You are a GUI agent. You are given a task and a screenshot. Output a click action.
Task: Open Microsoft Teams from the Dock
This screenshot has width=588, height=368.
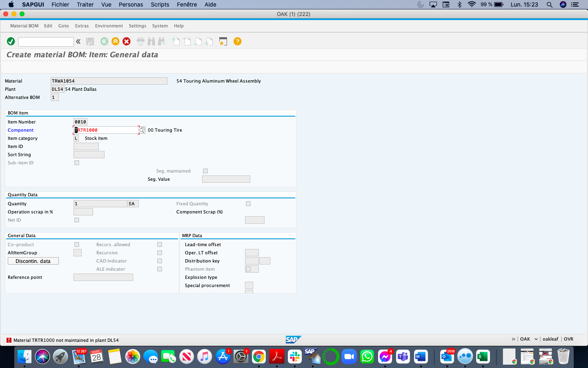click(x=403, y=357)
